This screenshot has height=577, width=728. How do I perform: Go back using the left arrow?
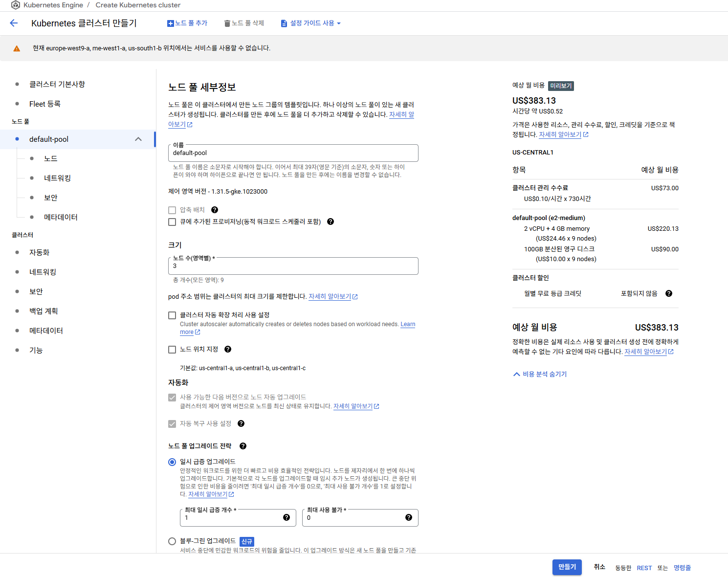click(x=14, y=23)
